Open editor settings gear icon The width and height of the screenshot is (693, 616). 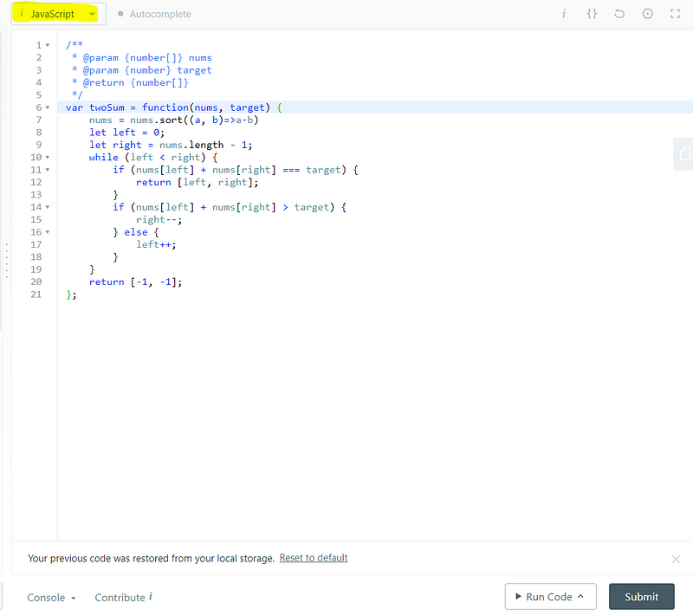(647, 14)
